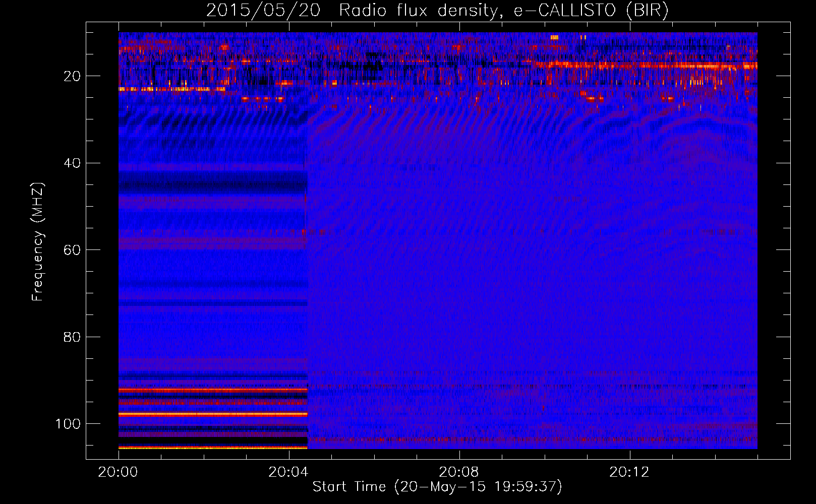Select the 'Frequency (MHZ)' y-axis label

(x=38, y=241)
